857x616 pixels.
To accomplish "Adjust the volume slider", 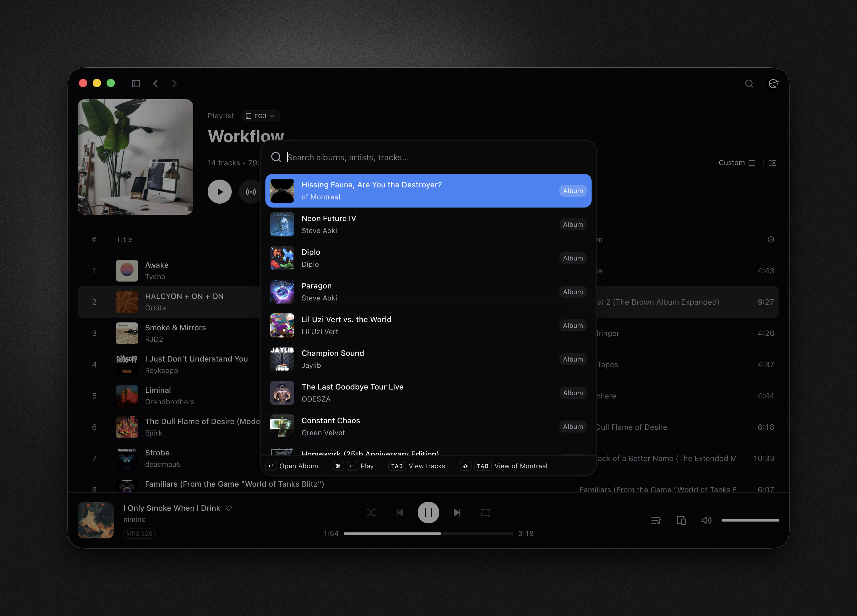I will coord(750,520).
